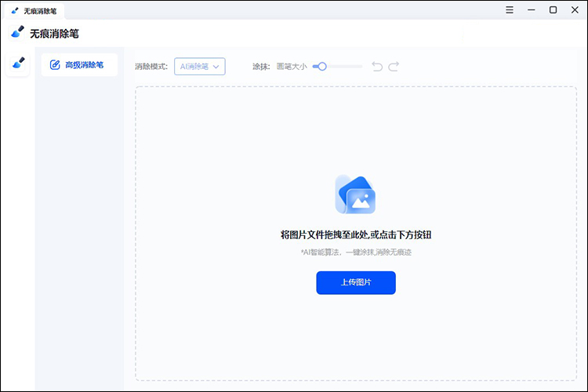This screenshot has height=392, width=588.
Task: Open the 高级消除笔 tab
Action: click(x=79, y=65)
